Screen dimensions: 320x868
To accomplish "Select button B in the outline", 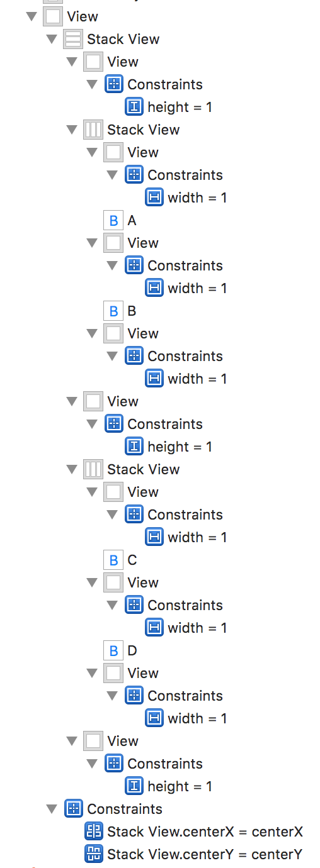I will click(132, 311).
